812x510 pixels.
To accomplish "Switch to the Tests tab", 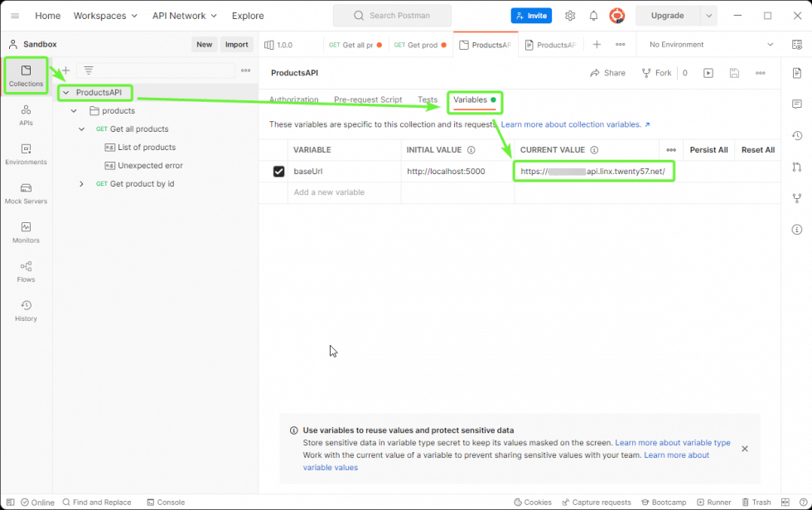I will [x=428, y=100].
